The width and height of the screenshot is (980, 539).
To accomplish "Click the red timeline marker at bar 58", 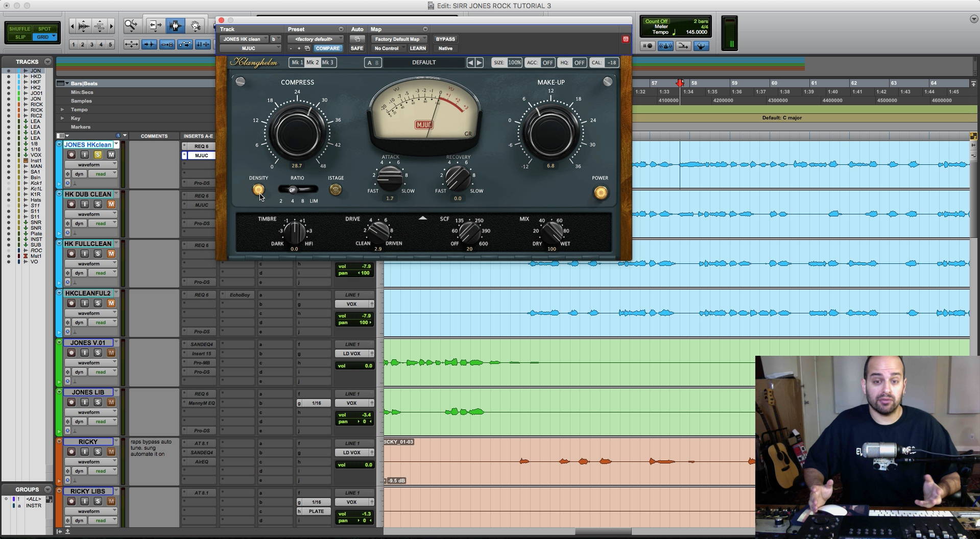I will point(680,83).
